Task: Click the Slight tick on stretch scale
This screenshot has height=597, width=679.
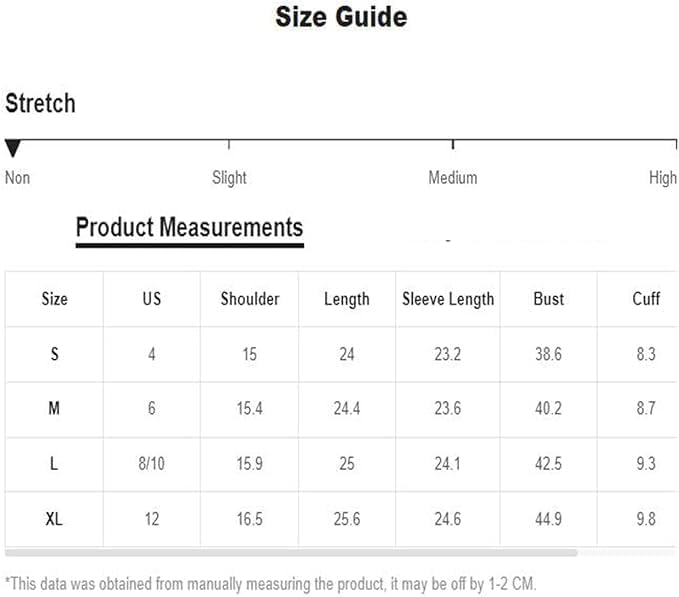Action: pyautogui.click(x=229, y=144)
